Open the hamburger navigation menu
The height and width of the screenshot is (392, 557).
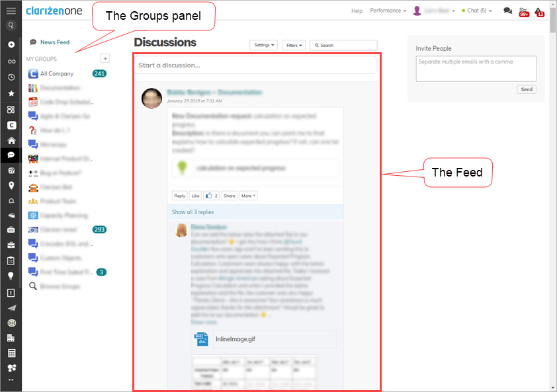coord(11,11)
